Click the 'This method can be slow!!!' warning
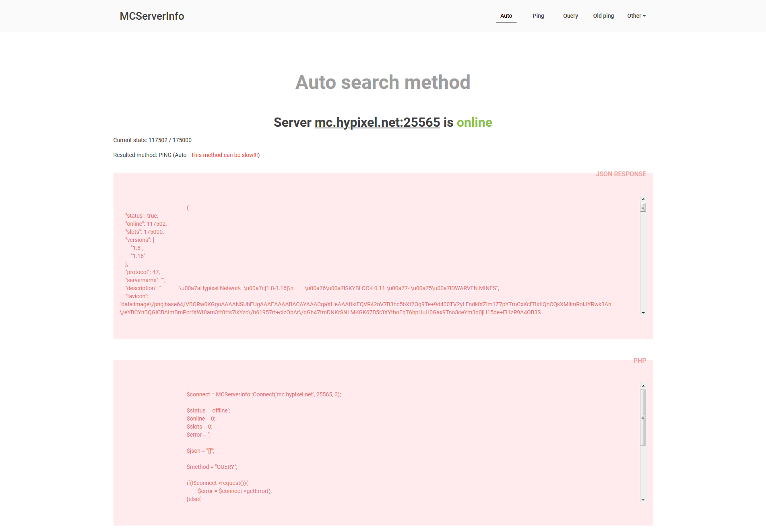The image size is (766, 532). click(225, 155)
